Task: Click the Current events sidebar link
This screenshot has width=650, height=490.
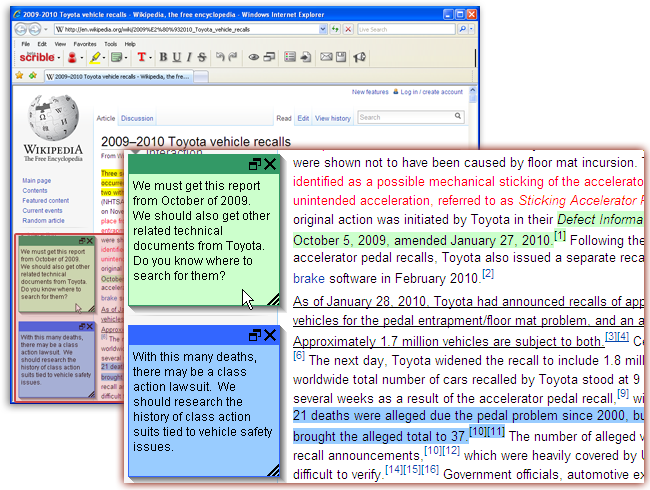Action: (x=42, y=211)
